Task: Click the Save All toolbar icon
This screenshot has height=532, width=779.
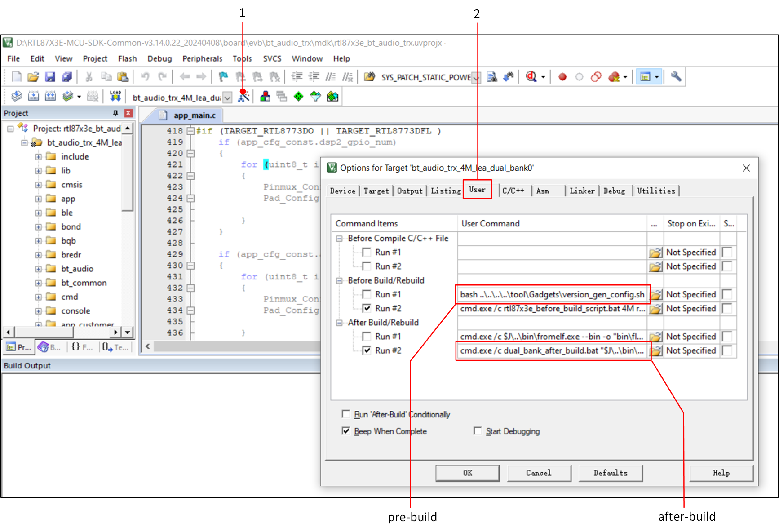Action: click(x=67, y=77)
